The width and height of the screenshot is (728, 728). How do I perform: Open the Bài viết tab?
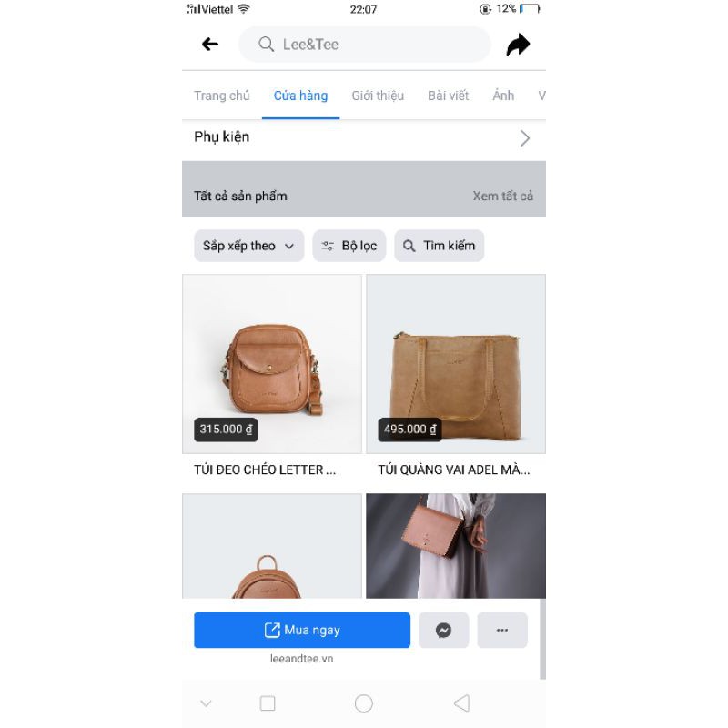[x=448, y=96]
